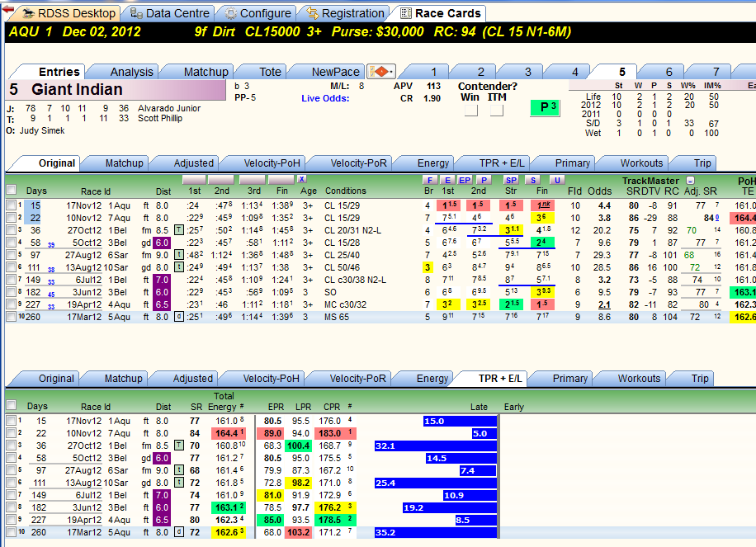Click red 164.4 Total Energy value

pyautogui.click(x=230, y=433)
